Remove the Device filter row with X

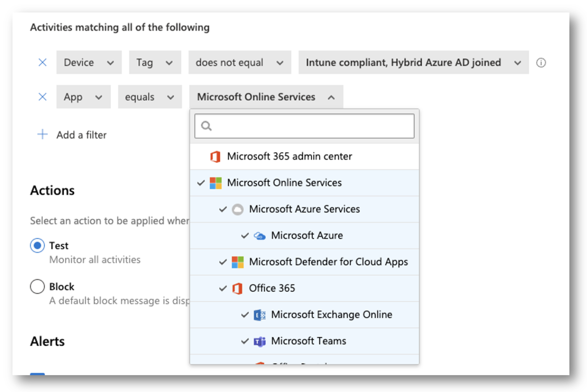point(42,62)
